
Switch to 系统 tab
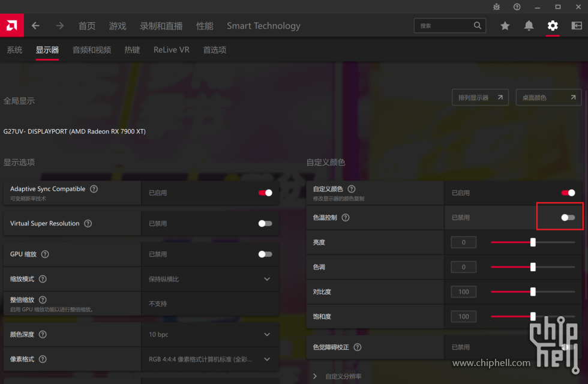(x=14, y=50)
